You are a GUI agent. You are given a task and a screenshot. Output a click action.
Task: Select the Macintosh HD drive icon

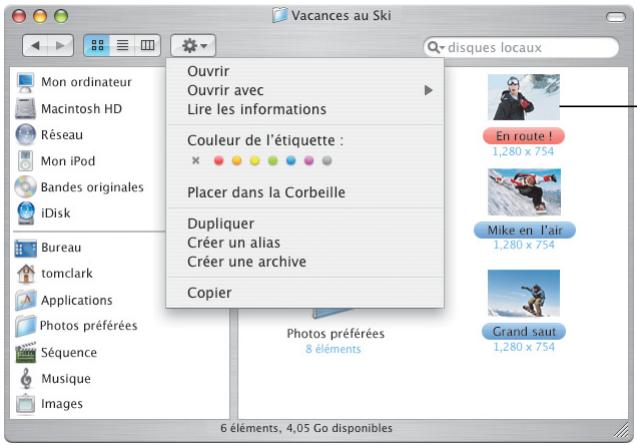point(25,109)
